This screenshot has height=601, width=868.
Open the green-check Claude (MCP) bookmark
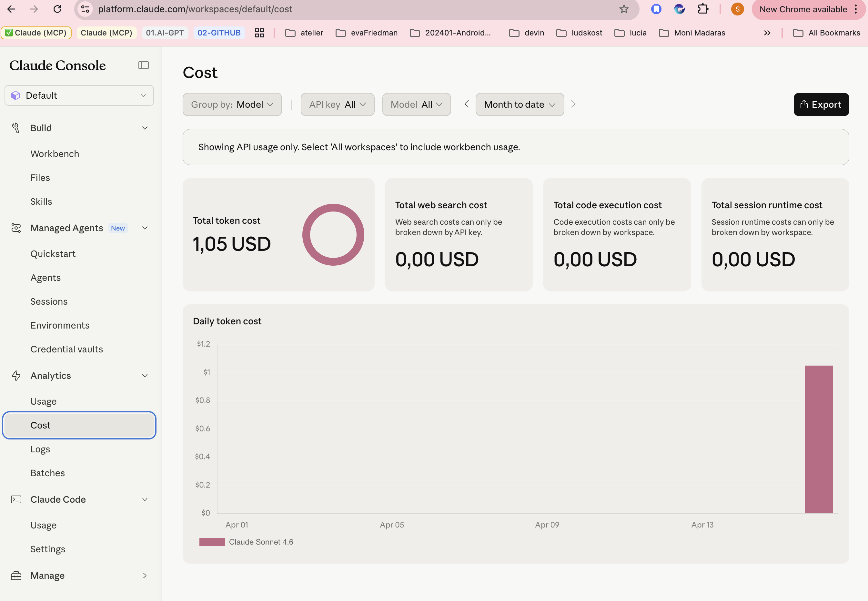click(36, 33)
